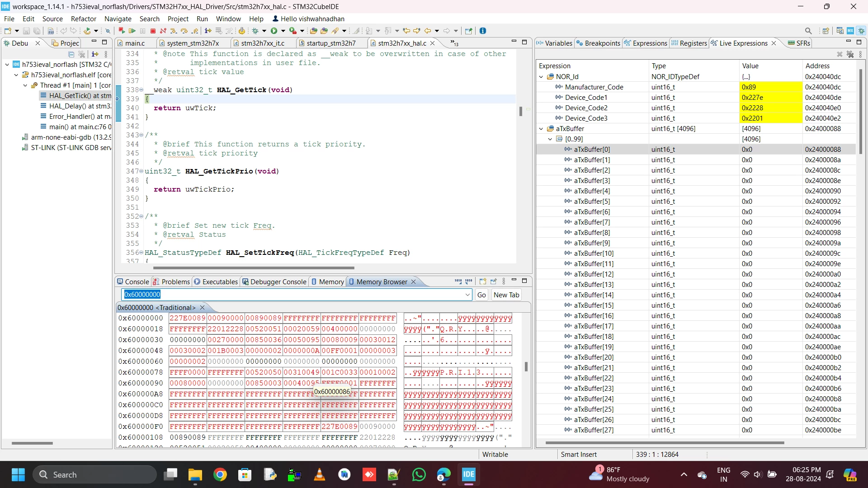This screenshot has height=488, width=868.
Task: Click the green bug Debug launch icon
Action: pyautogui.click(x=255, y=31)
